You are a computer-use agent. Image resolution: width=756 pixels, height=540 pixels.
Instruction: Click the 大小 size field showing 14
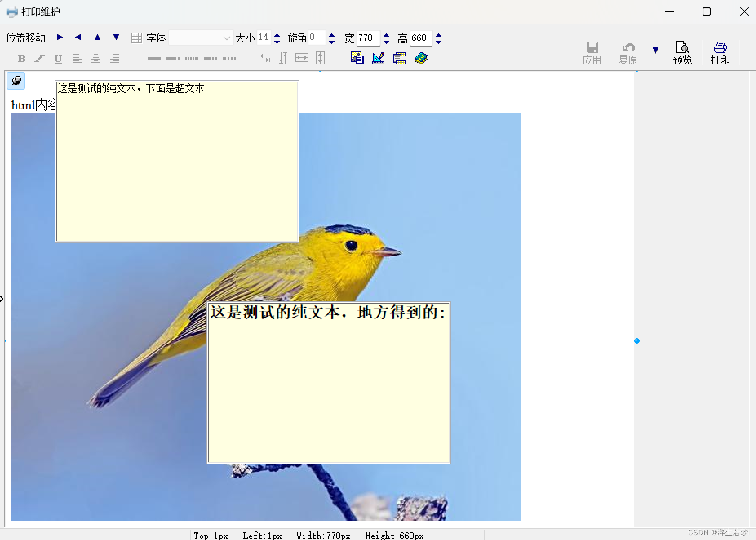(x=264, y=38)
